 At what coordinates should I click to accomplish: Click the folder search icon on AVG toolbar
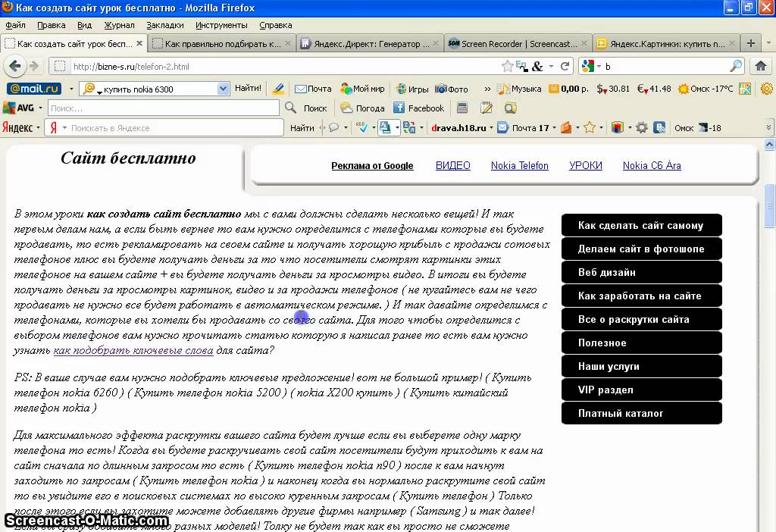click(510, 108)
